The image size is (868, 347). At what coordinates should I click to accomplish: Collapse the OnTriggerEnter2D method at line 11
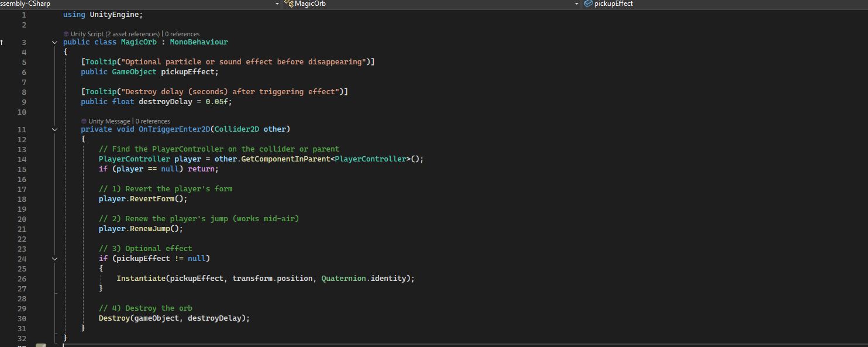pos(54,129)
